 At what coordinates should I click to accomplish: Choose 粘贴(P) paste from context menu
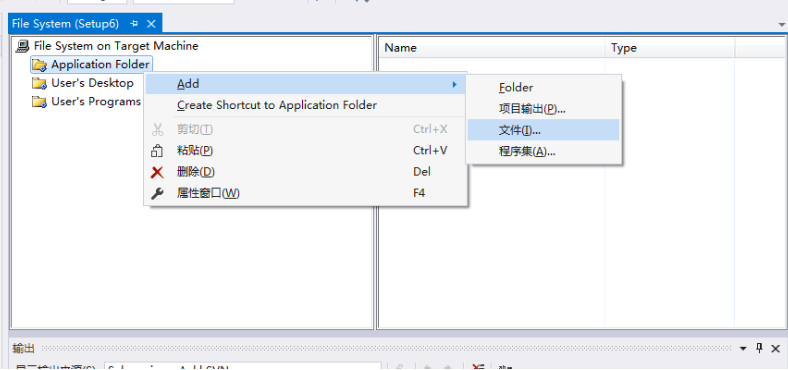coord(305,151)
